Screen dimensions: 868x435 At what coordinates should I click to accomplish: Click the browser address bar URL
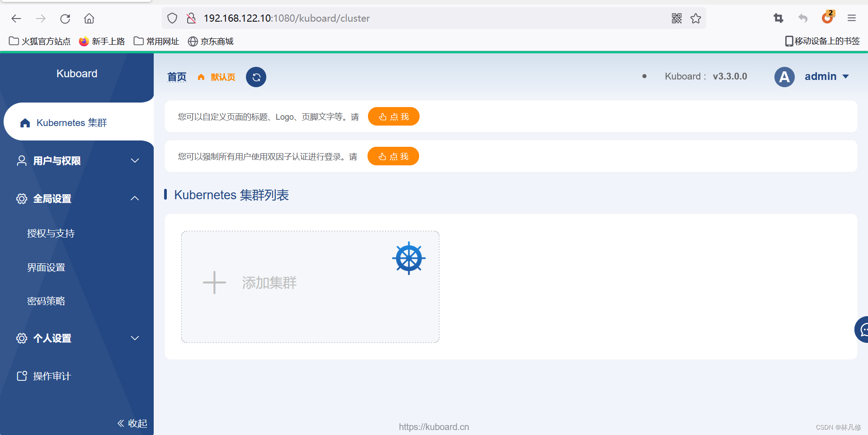tap(287, 18)
